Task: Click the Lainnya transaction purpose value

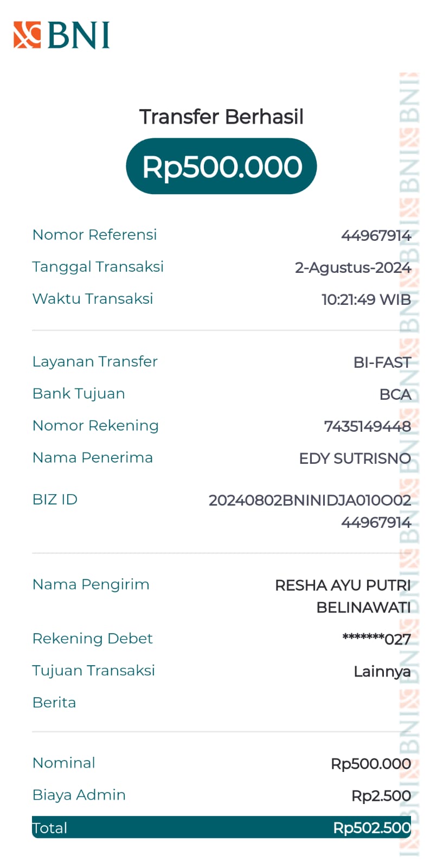Action: [382, 672]
